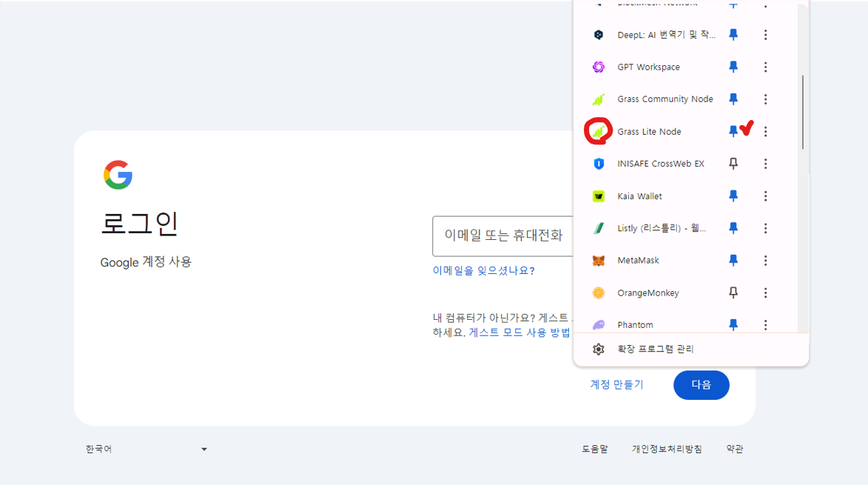The height and width of the screenshot is (485, 868).
Task: Open more options for MetaMask
Action: tap(766, 260)
